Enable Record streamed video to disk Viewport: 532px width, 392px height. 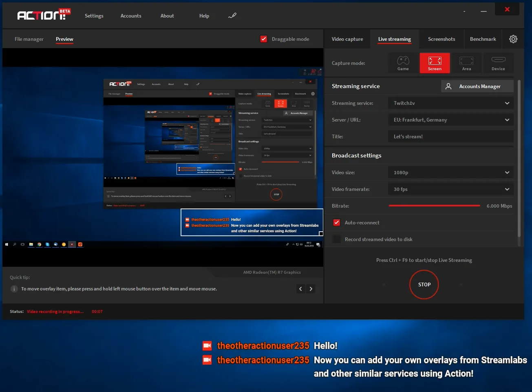tap(337, 239)
